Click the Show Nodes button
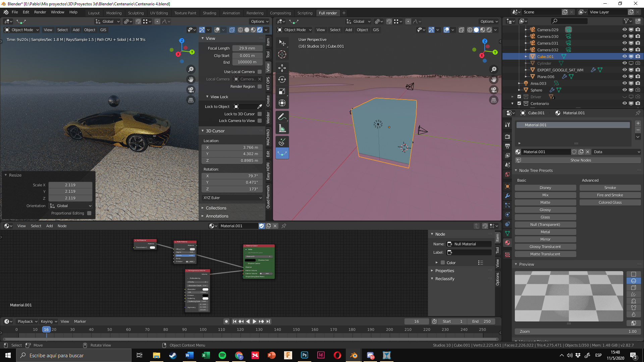644x362 pixels. [x=581, y=160]
